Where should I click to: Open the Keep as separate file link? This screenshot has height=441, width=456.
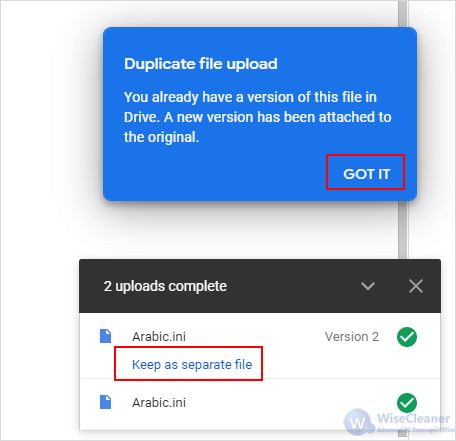point(192,364)
